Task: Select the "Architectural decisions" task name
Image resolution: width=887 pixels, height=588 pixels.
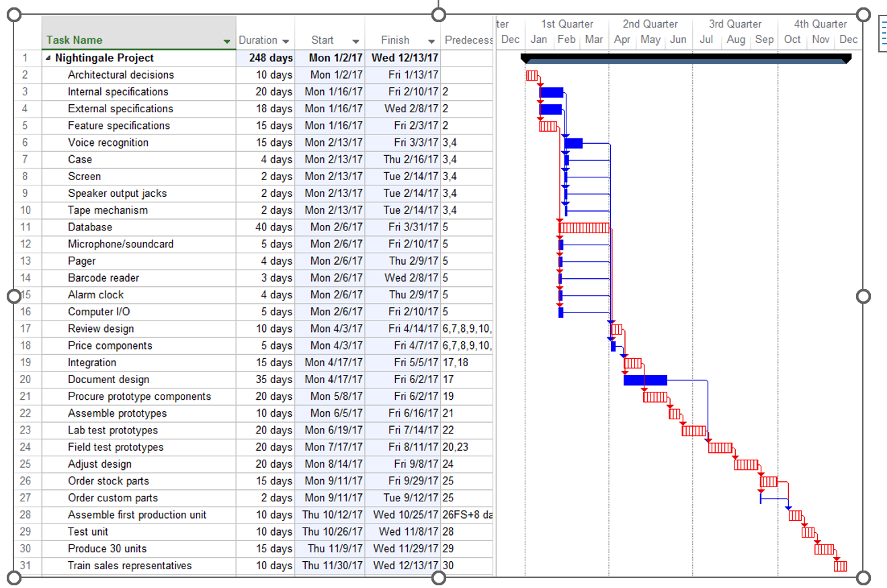Action: [x=121, y=75]
